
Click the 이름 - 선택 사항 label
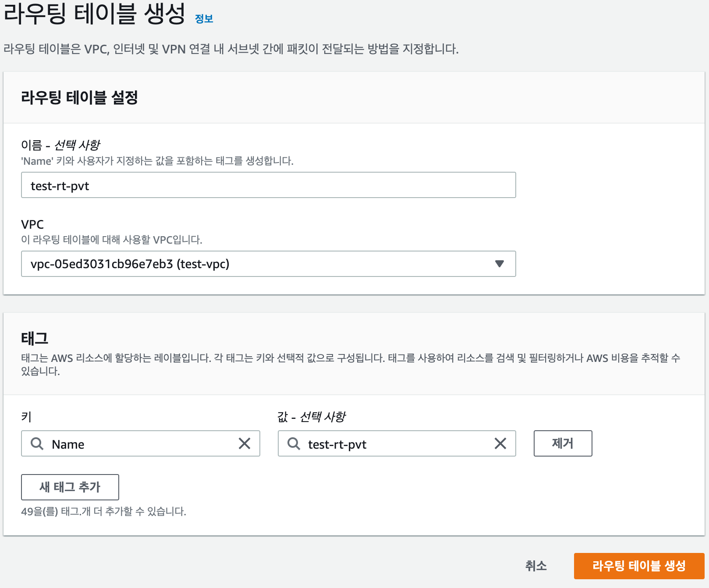pos(60,145)
